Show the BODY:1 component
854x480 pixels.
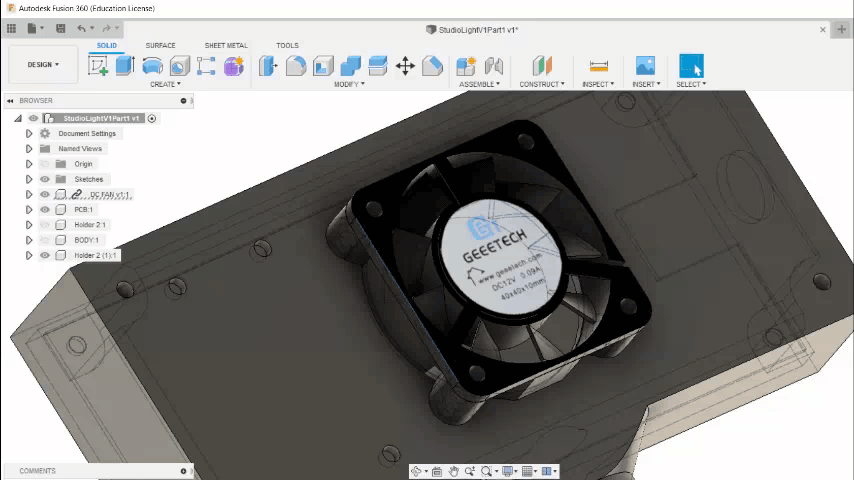(x=45, y=240)
